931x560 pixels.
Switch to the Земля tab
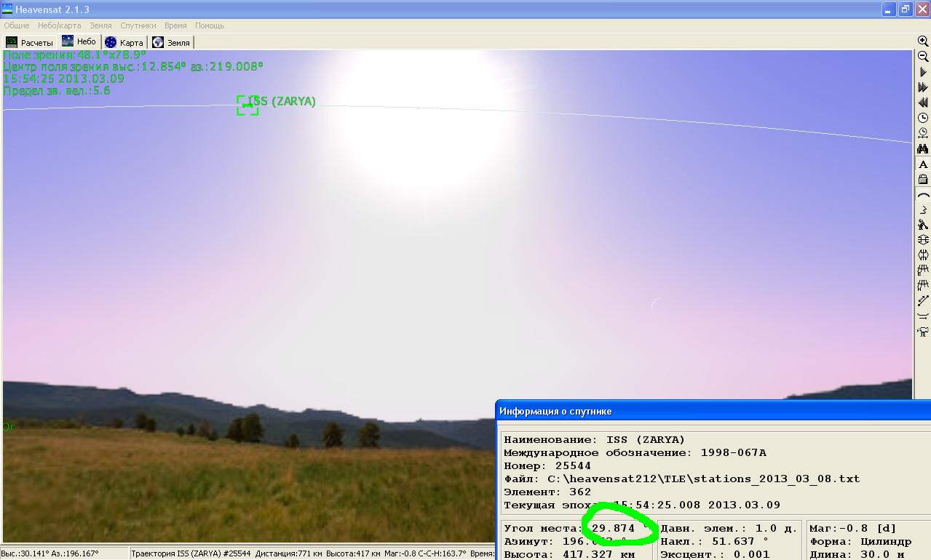tap(171, 42)
